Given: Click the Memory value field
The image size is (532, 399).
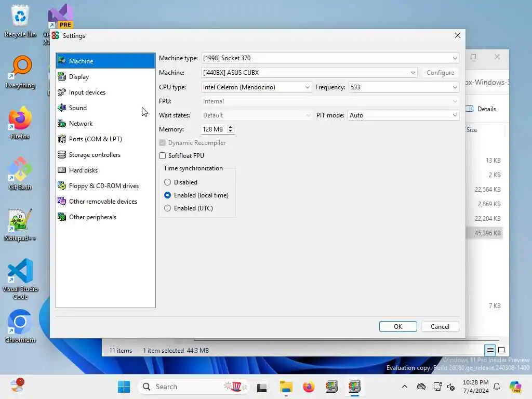Looking at the screenshot, I should coord(214,129).
